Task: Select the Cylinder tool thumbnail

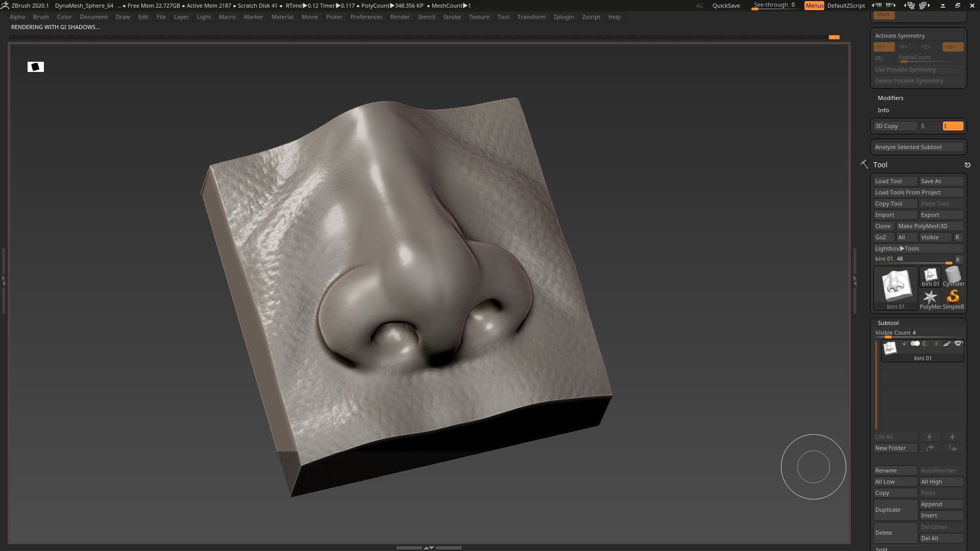Action: (953, 277)
